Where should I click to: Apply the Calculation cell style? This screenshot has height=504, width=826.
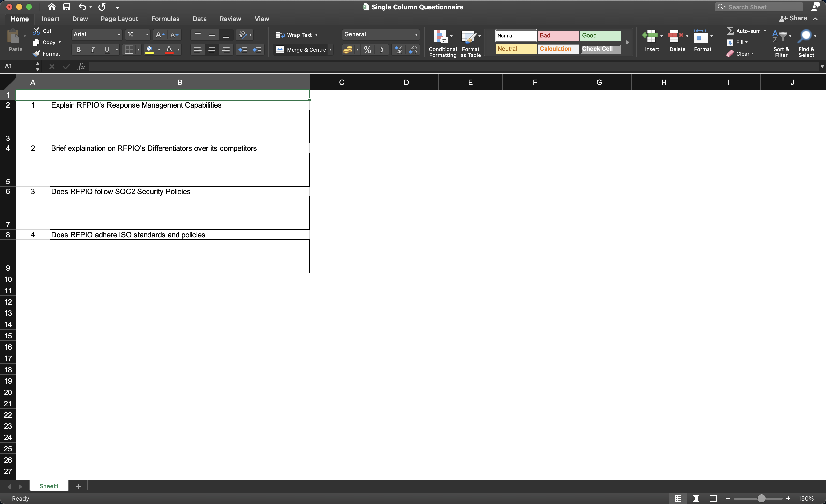tap(558, 49)
